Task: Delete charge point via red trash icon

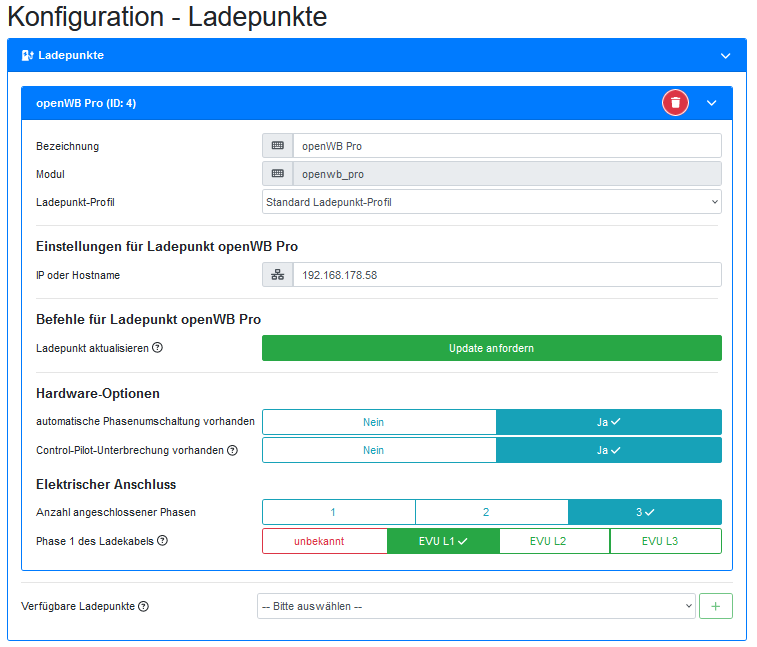Action: (x=675, y=103)
